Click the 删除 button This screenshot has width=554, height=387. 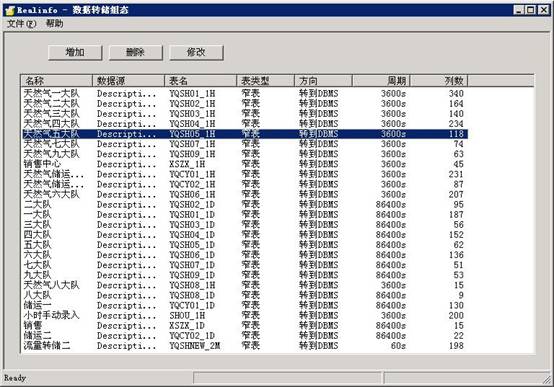tap(135, 52)
